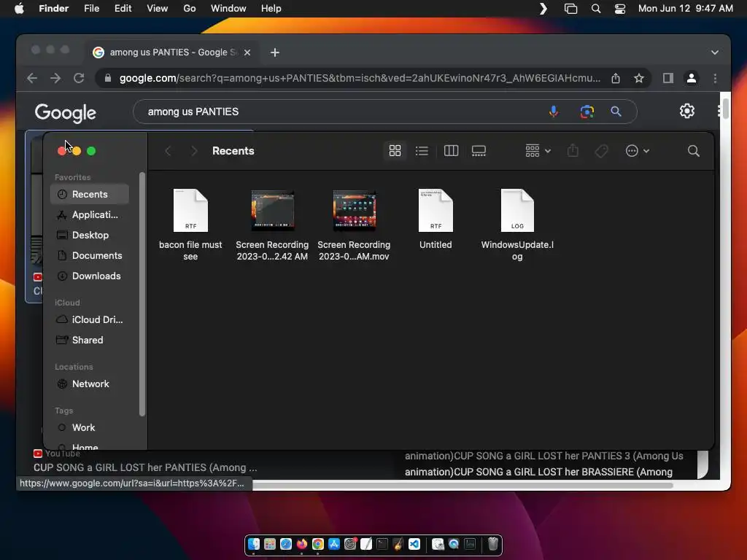Screen dimensions: 747x560
Task: Open the Window menu
Action: (x=228, y=9)
